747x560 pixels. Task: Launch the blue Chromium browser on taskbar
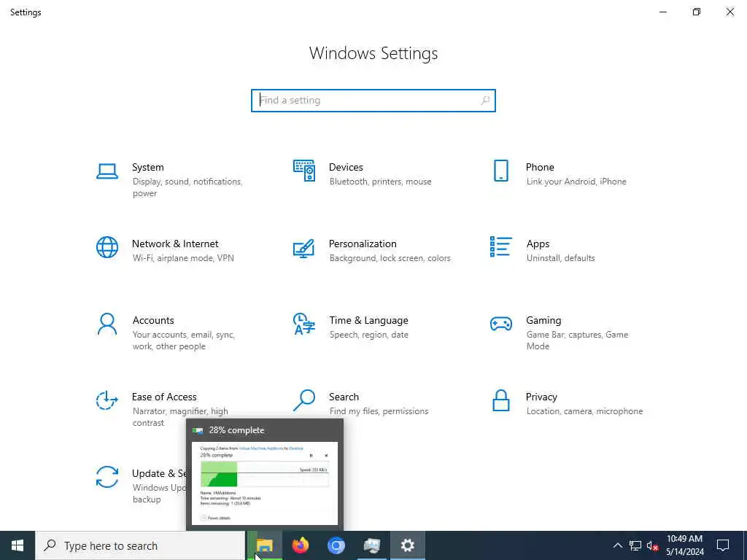[336, 545]
